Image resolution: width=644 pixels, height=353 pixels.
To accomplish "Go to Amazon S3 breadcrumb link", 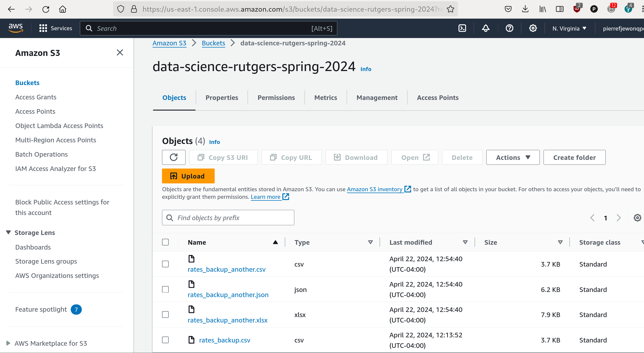I will [169, 43].
